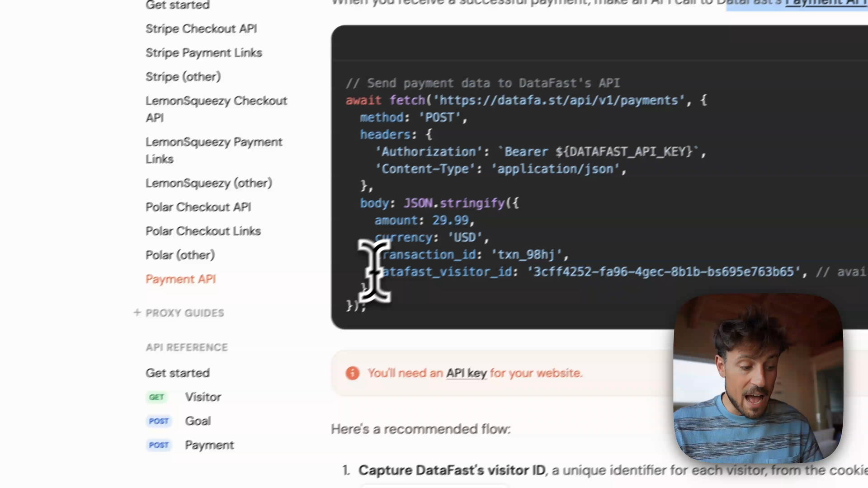Image resolution: width=868 pixels, height=488 pixels.
Task: Open Goal API reference page
Action: 198,421
